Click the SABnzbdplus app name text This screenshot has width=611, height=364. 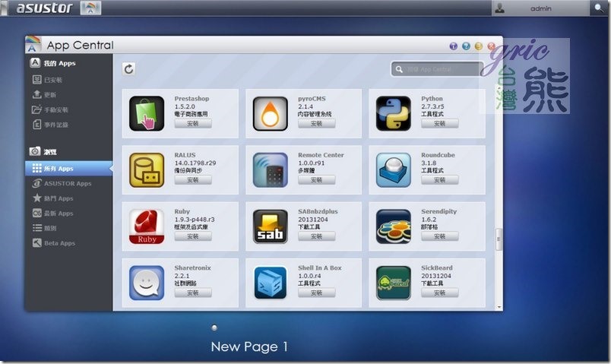point(318,211)
